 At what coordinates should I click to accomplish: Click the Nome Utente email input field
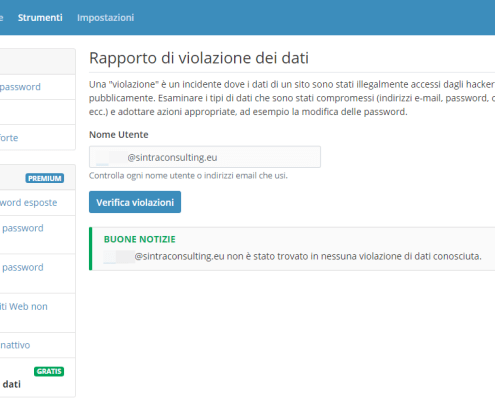tap(205, 157)
